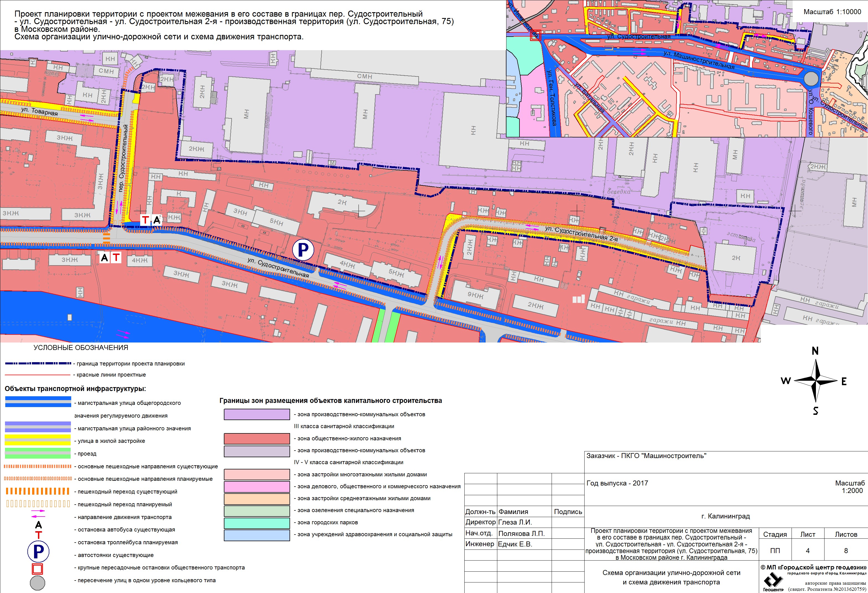Click the parking P symbol on the map
868x593 pixels.
303,250
